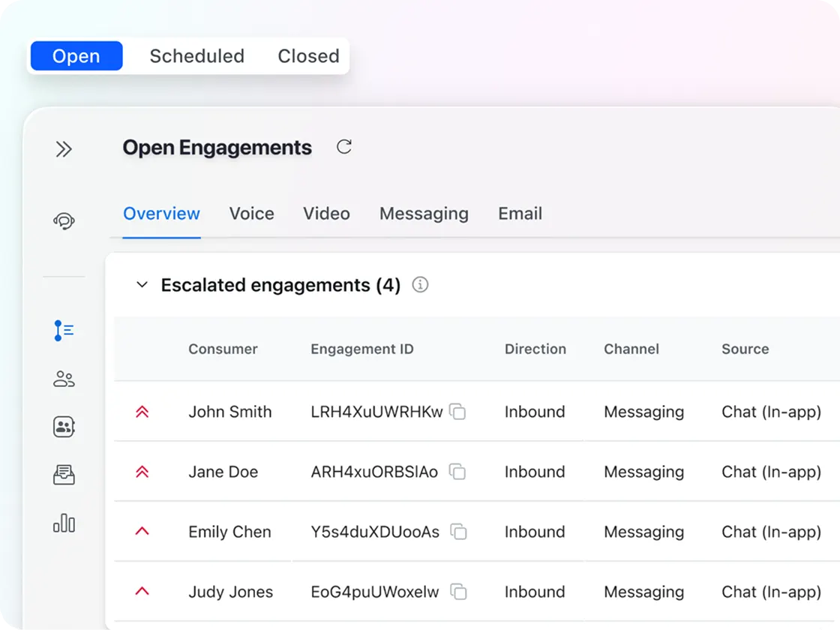Viewport: 840px width, 630px height.
Task: Click Judy Jones's single-arrow priority icon
Action: [x=142, y=591]
